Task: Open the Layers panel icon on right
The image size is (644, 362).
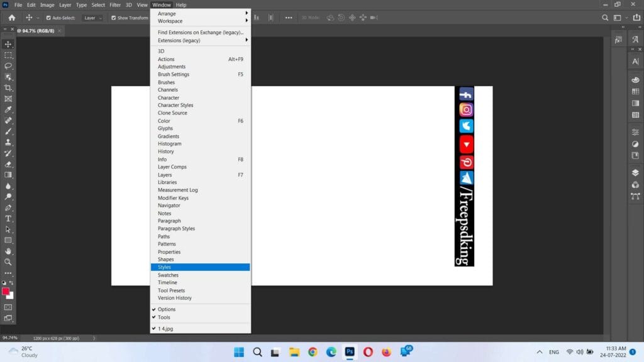Action: coord(635,172)
